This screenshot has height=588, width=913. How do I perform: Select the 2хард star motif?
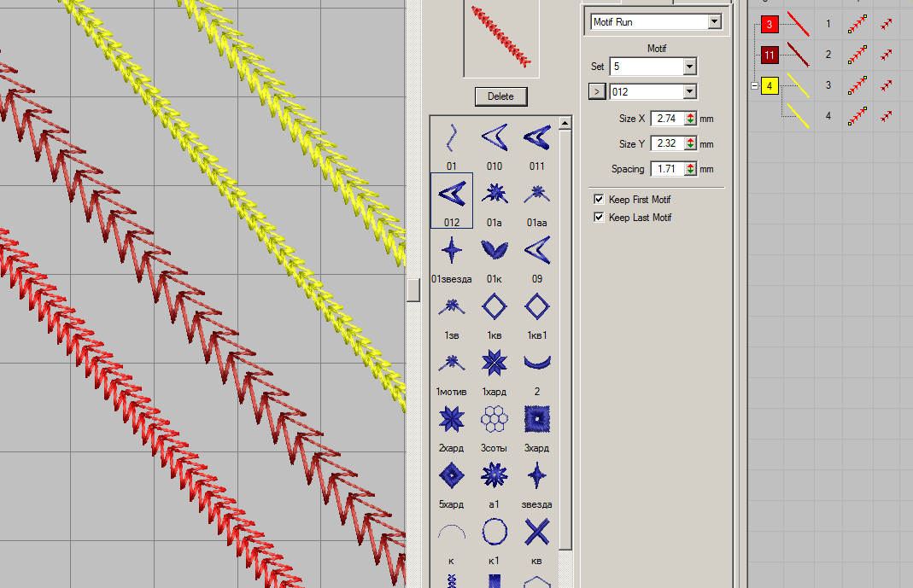click(x=451, y=420)
